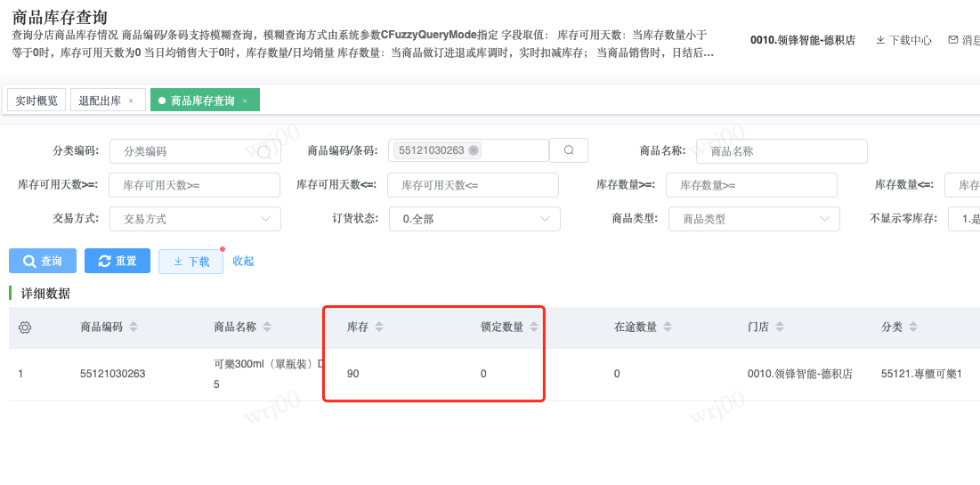Open the 订货状态 dropdown

[x=474, y=219]
